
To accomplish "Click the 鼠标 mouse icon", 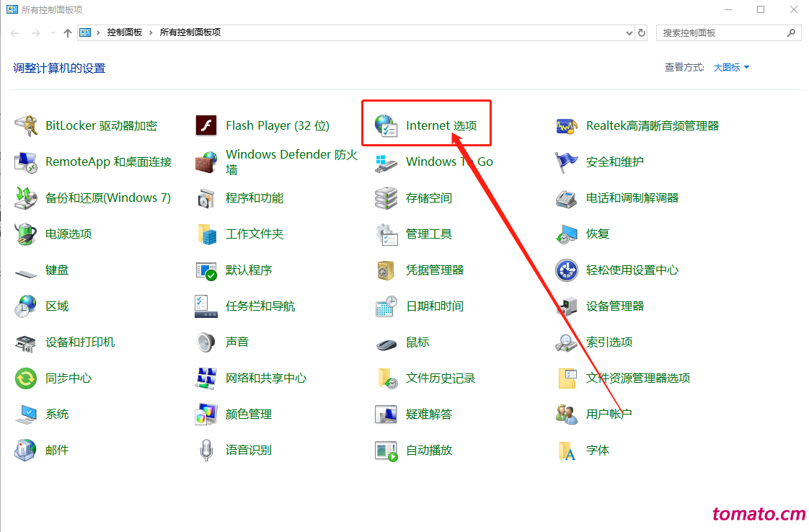I will (x=386, y=344).
